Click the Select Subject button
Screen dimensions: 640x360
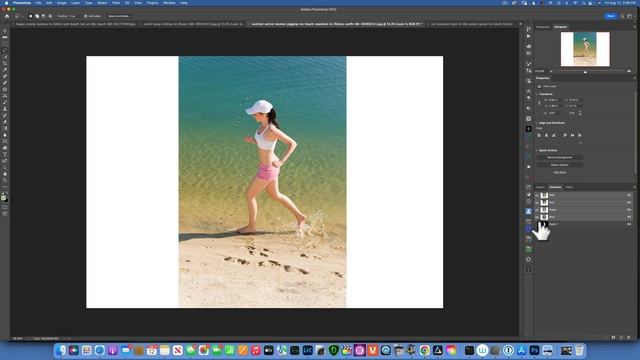click(560, 165)
